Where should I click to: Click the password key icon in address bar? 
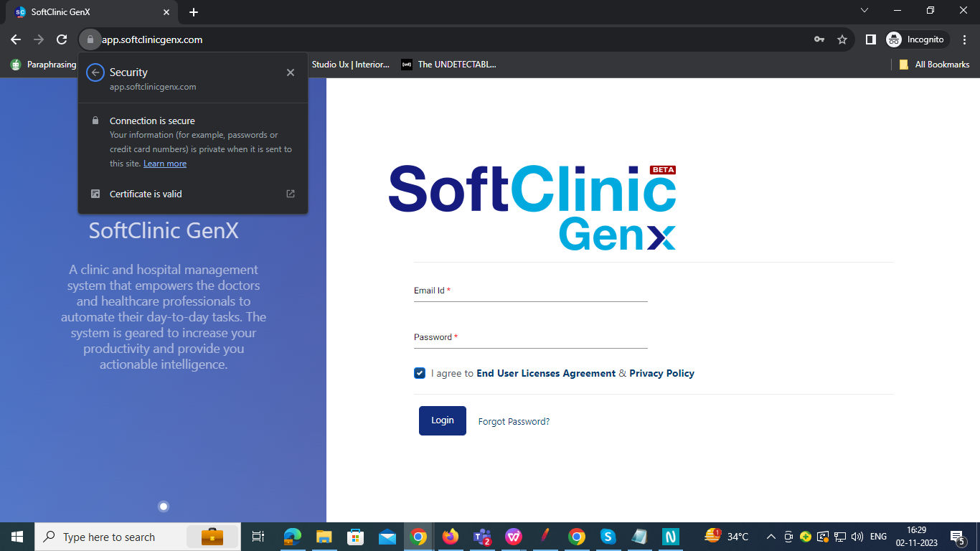[x=819, y=39]
